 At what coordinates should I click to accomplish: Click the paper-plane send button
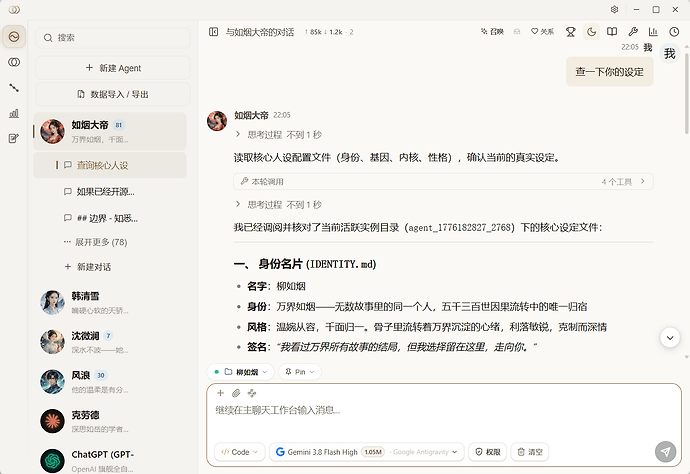click(665, 452)
